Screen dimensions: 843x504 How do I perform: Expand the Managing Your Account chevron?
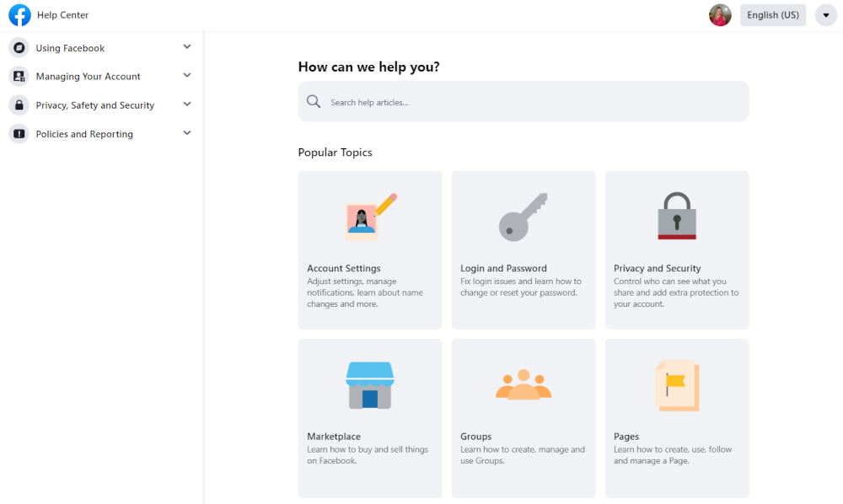pyautogui.click(x=187, y=75)
